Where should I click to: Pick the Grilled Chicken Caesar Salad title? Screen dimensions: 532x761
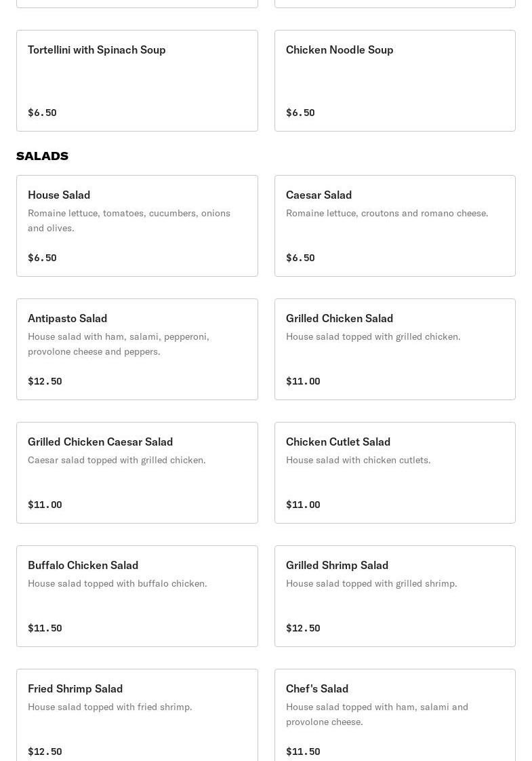point(100,442)
